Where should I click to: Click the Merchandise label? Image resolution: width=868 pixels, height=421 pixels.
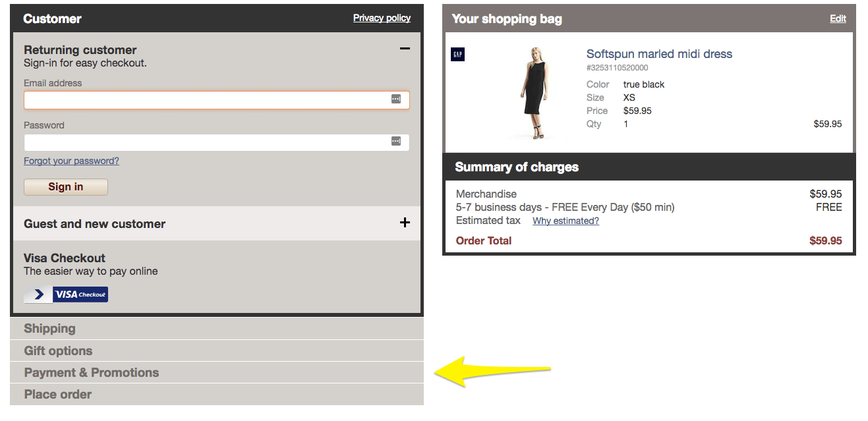point(486,194)
